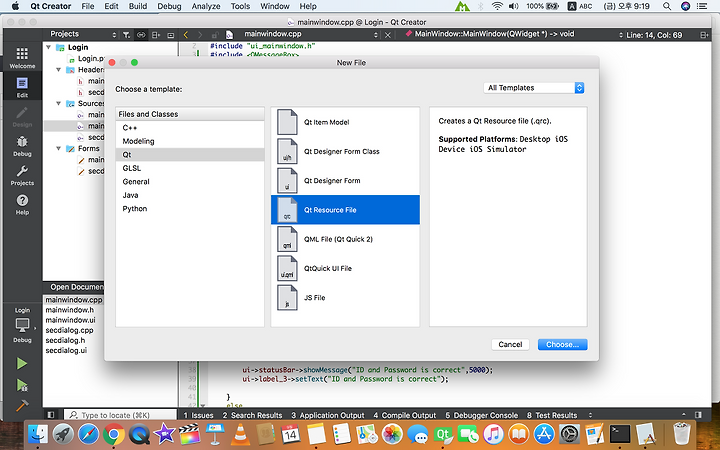Open the Window menu

tap(275, 6)
